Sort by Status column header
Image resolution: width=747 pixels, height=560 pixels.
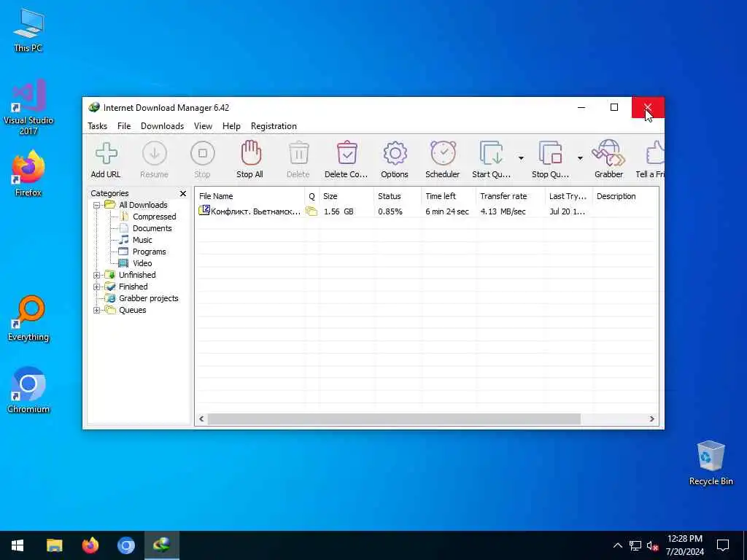point(398,196)
